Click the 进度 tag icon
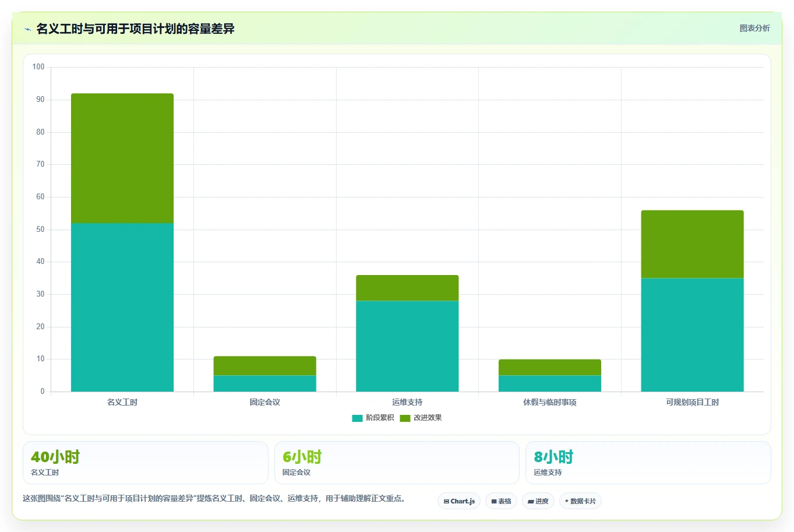 tap(531, 501)
